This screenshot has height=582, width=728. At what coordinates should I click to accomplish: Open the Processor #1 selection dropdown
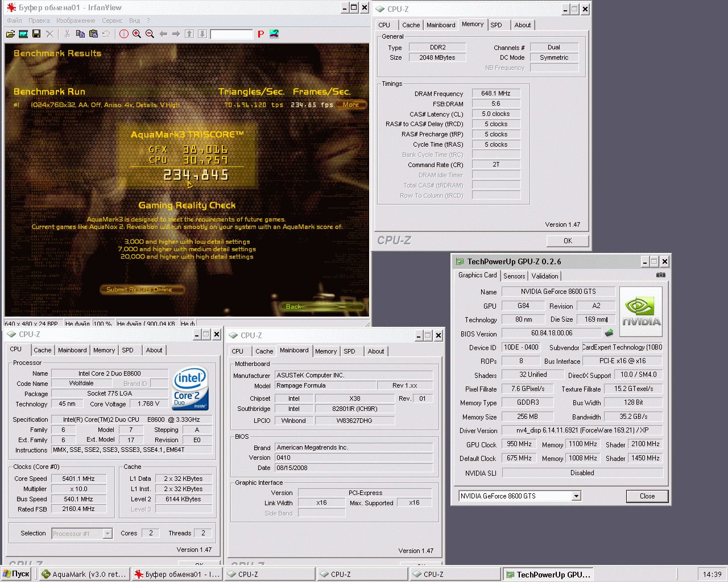82,534
